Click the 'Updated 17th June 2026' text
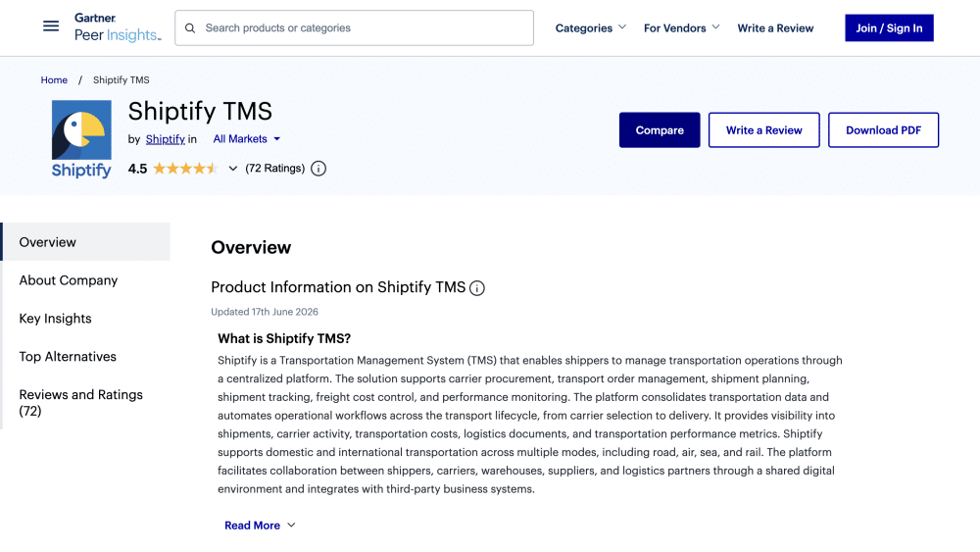This screenshot has width=980, height=552. [x=265, y=312]
